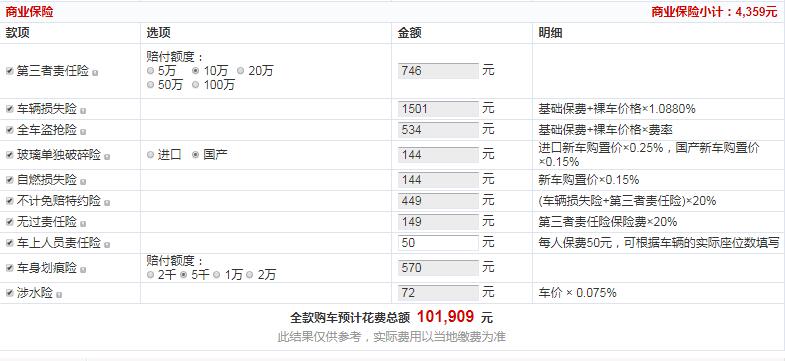Select 5万 third-party liability coverage

151,71
